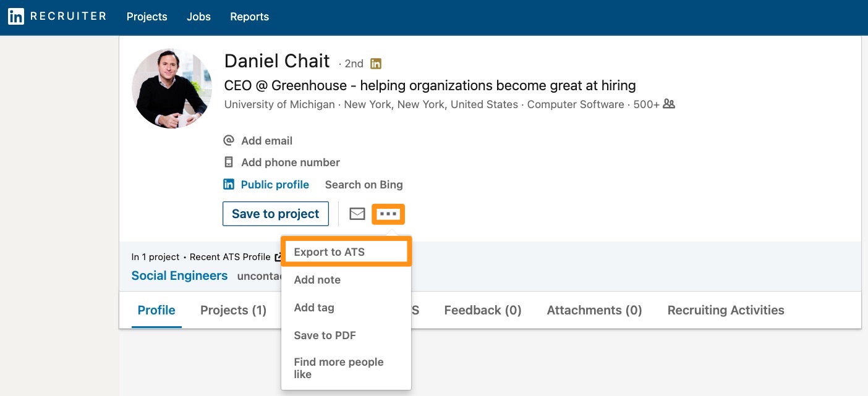Click the Add phone number link
Viewport: 868px width, 396px height.
(291, 162)
